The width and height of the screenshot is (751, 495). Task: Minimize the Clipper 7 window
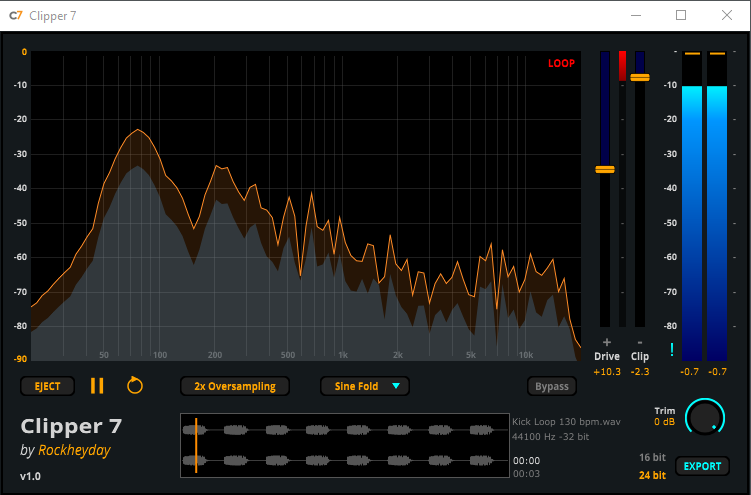[636, 15]
